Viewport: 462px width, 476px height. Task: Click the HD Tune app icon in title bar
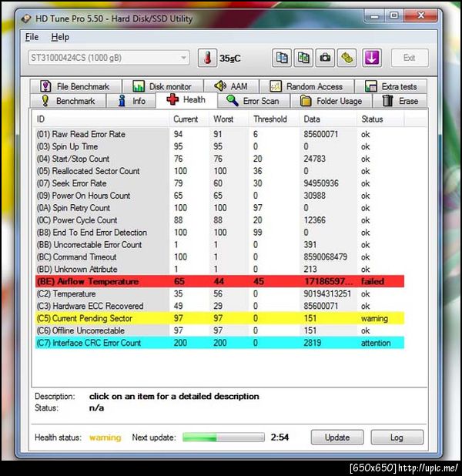tap(26, 18)
